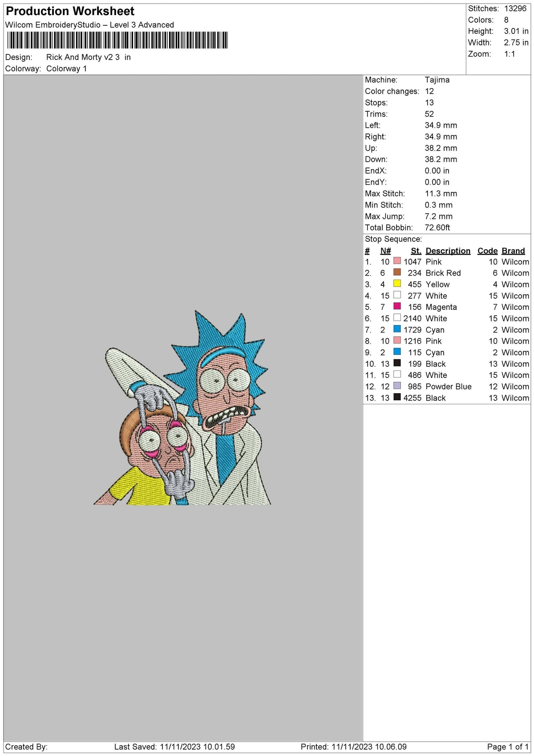Click the 'N#' column header
The image size is (534, 756).
pyautogui.click(x=385, y=251)
